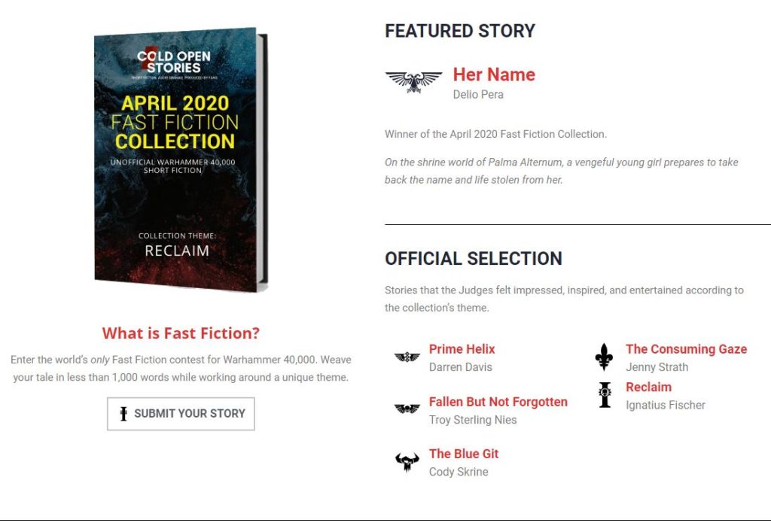The image size is (771, 532).
Task: Click the April 2020 Fast Fiction Collection book cover
Action: 181,160
